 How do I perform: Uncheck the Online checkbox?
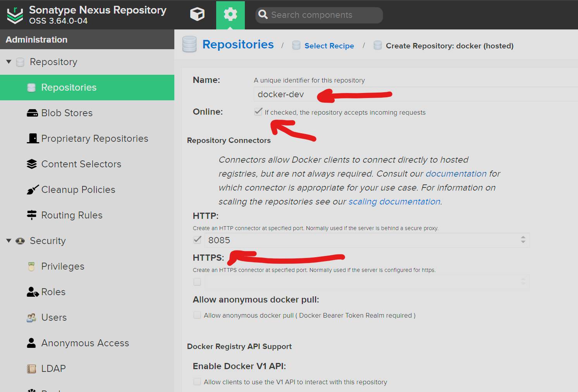[x=258, y=111]
